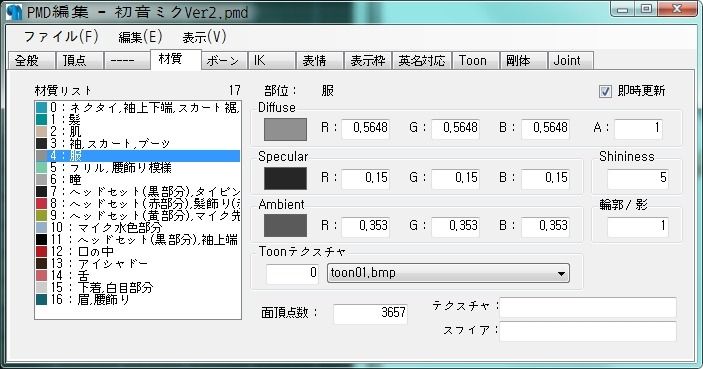The height and width of the screenshot is (369, 703).
Task: Click the Ambient G value field
Action: (x=456, y=226)
